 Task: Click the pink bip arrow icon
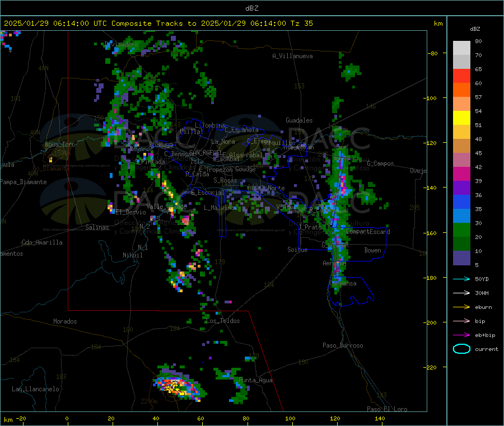tap(461, 321)
